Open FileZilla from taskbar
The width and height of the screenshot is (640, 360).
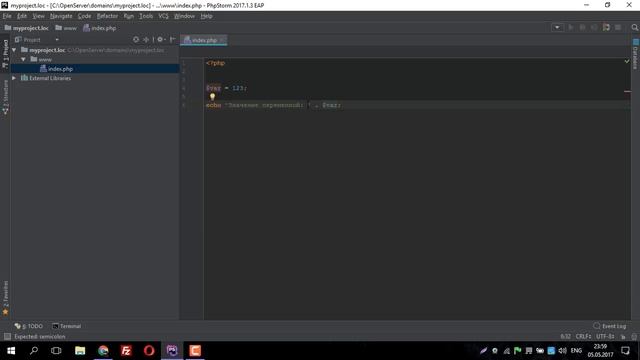point(126,351)
